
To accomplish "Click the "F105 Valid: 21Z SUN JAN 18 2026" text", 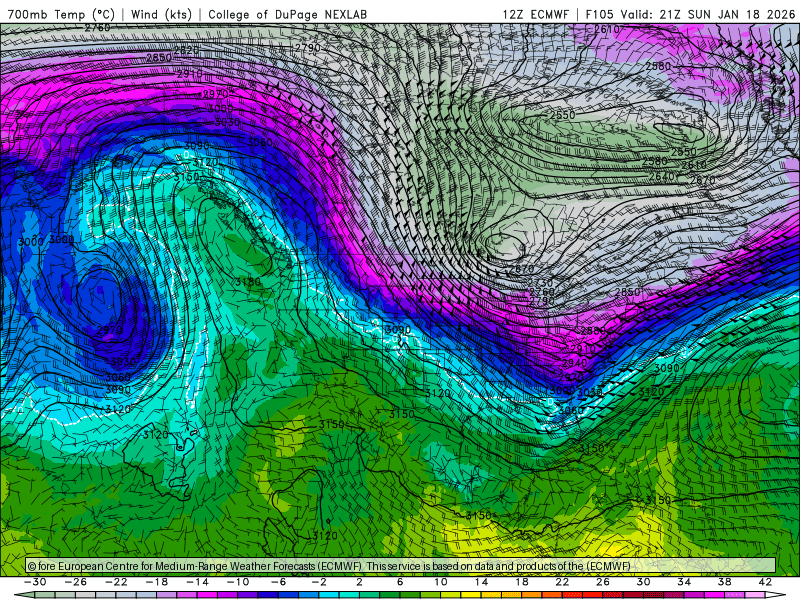I will (x=690, y=14).
